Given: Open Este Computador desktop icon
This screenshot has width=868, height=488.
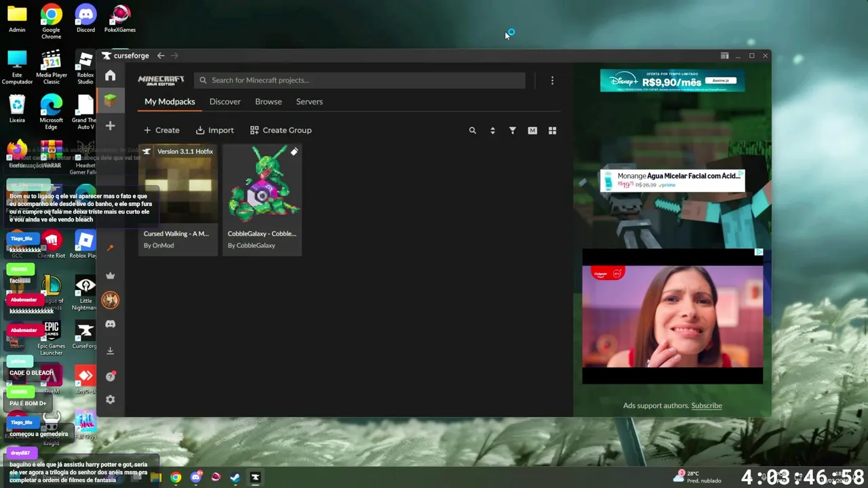Looking at the screenshot, I should 17,67.
